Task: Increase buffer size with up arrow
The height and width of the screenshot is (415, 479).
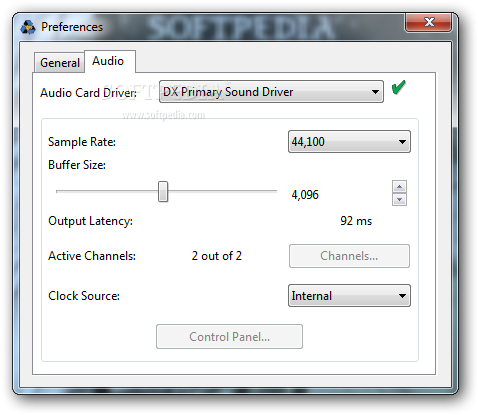Action: pyautogui.click(x=399, y=187)
